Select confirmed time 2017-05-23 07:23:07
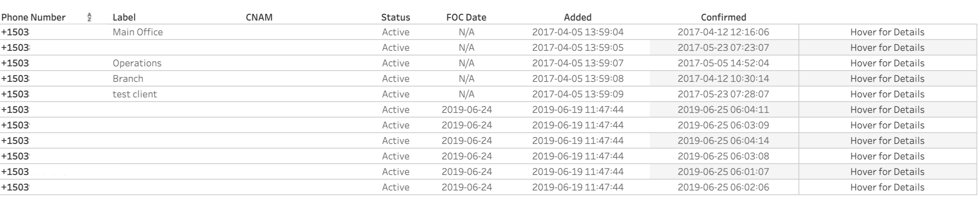Image resolution: width=980 pixels, height=199 pixels. [x=723, y=48]
